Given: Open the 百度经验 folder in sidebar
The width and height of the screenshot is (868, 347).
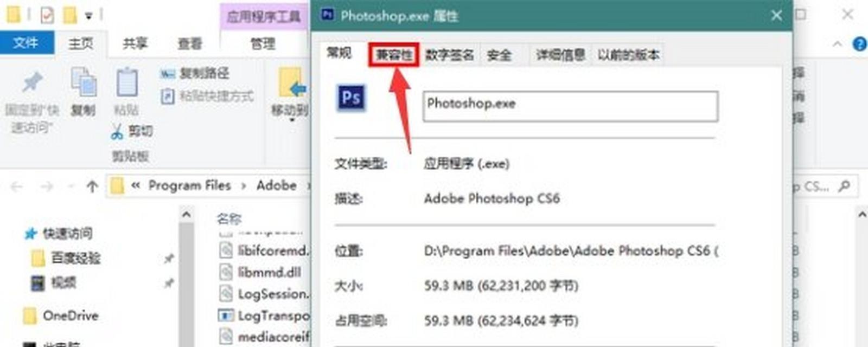Looking at the screenshot, I should pos(76,258).
